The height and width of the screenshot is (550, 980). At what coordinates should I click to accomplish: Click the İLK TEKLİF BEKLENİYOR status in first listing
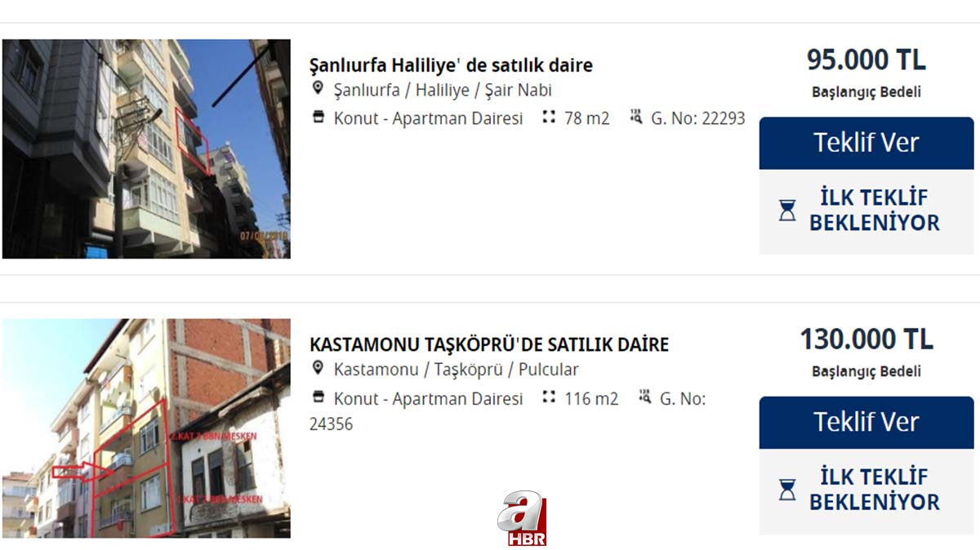click(866, 211)
